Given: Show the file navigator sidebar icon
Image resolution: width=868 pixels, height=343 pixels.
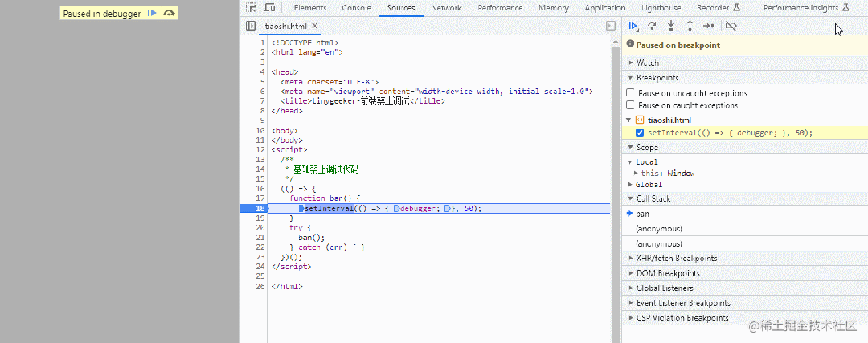Looking at the screenshot, I should pos(250,26).
